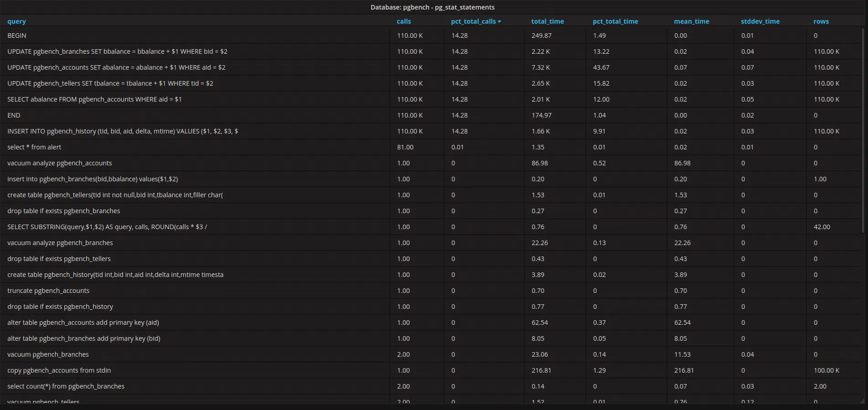Select the 'create table pgbench_tellers' query
The width and height of the screenshot is (868, 410).
click(115, 195)
